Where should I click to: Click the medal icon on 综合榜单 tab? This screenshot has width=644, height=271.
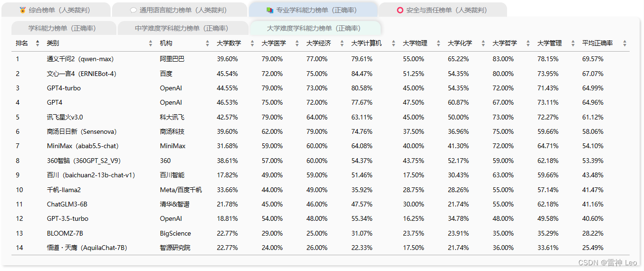point(23,10)
